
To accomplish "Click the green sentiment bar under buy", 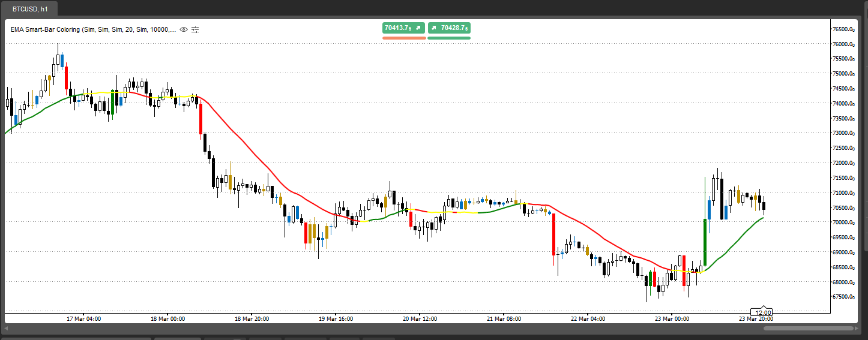I will click(x=449, y=38).
